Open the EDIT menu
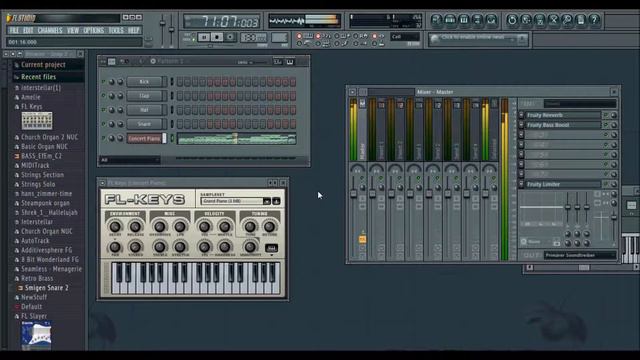Screen dimensions: 640x360 coord(28,31)
